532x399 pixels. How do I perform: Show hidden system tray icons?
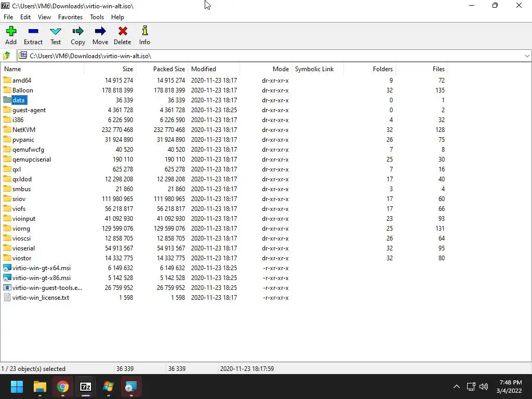point(457,387)
